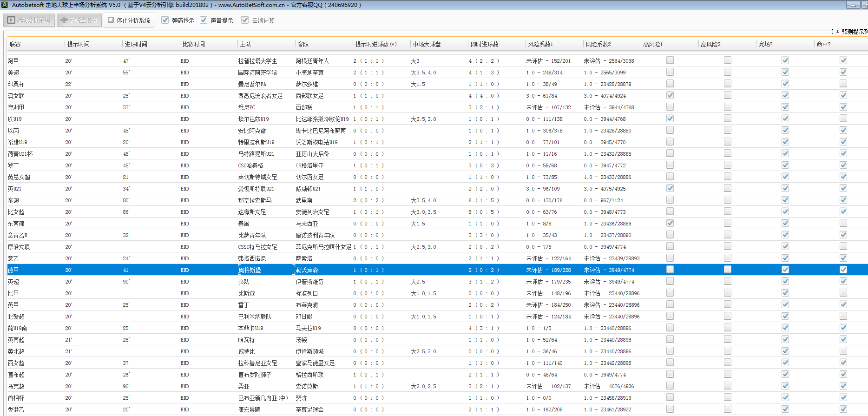
Task: Disable the 声音提示 checkbox
Action: [x=204, y=20]
